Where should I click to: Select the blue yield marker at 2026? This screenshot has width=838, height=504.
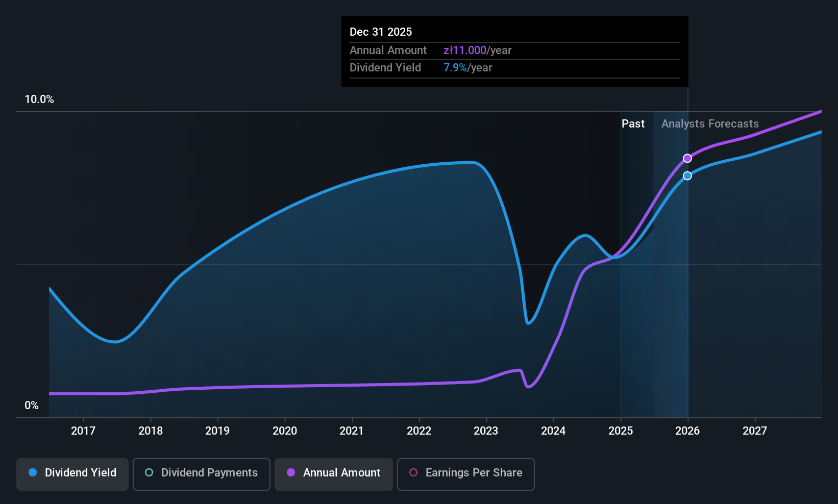tap(687, 175)
